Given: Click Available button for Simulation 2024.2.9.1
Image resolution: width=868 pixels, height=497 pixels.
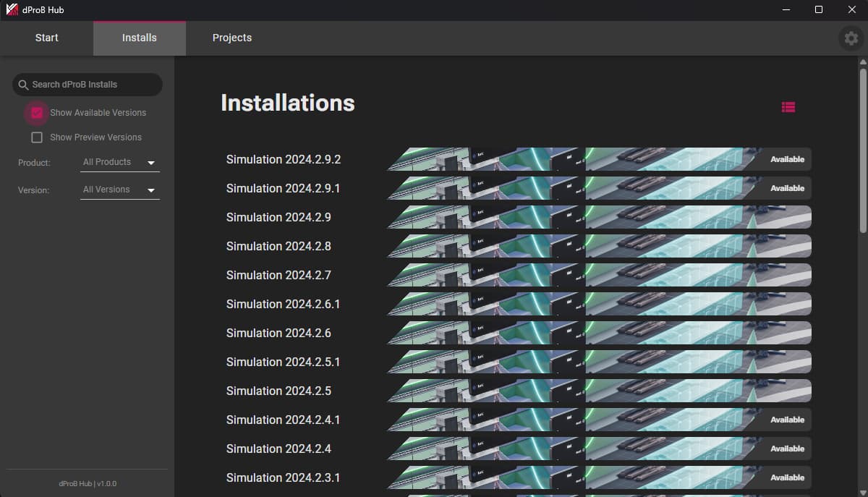Looking at the screenshot, I should tap(787, 188).
